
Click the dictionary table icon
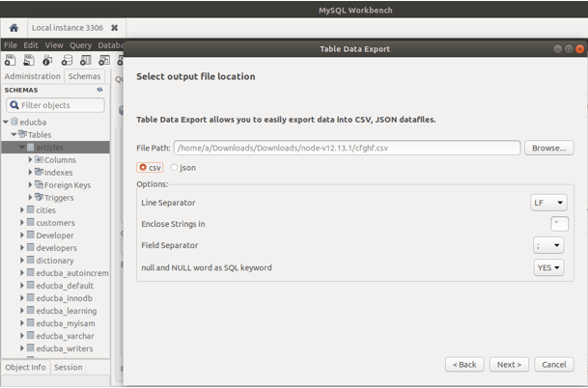(31, 261)
